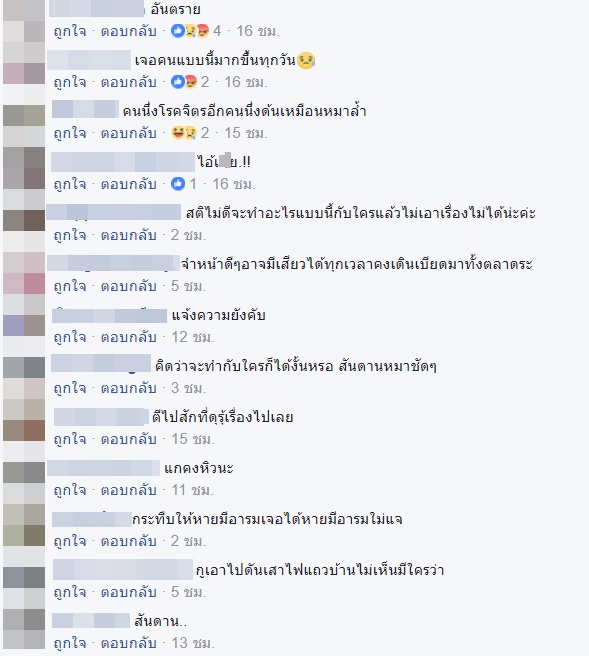The width and height of the screenshot is (589, 656).
Task: Reply to comment starting "สติไม่ดีจะทำอะไร"
Action: pyautogui.click(x=129, y=235)
